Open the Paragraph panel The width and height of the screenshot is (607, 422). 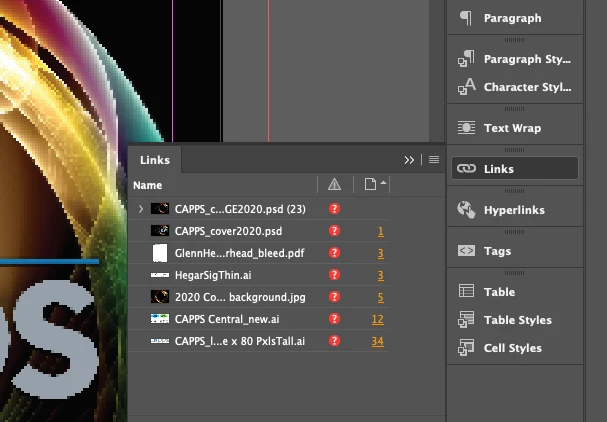click(x=515, y=18)
